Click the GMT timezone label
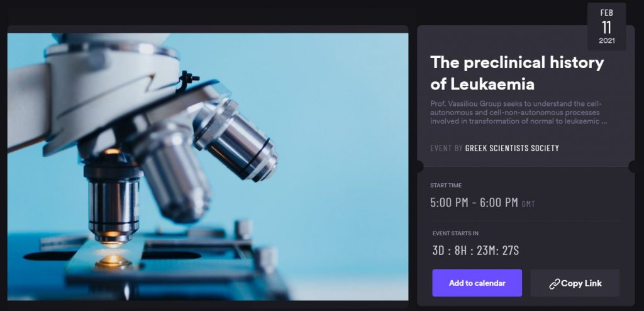Image resolution: width=644 pixels, height=311 pixels. click(528, 203)
